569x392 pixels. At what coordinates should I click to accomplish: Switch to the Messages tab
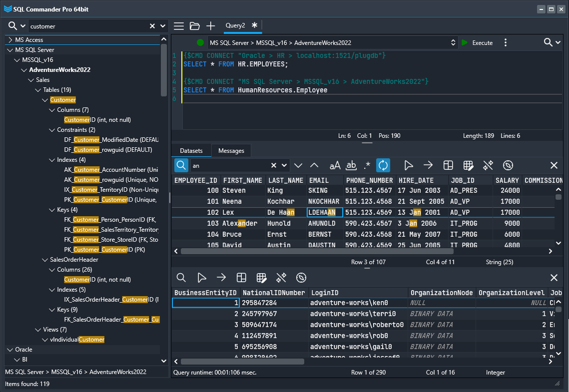(231, 150)
